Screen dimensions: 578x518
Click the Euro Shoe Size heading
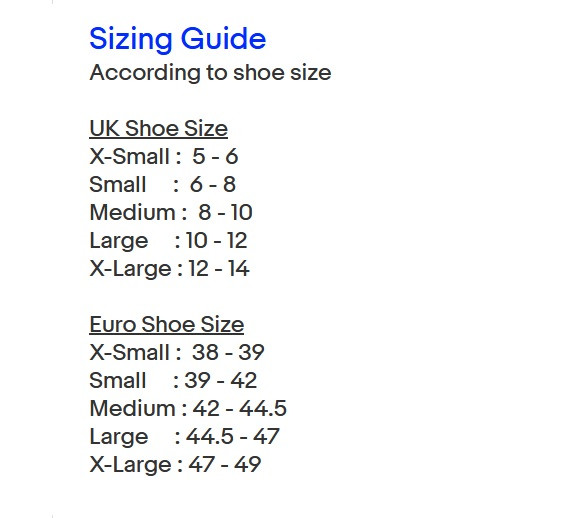pyautogui.click(x=167, y=325)
